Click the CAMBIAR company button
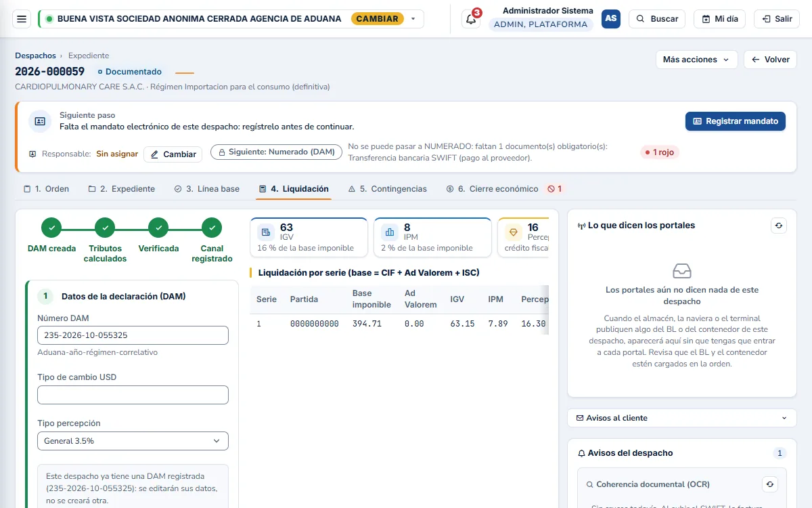 pos(378,19)
